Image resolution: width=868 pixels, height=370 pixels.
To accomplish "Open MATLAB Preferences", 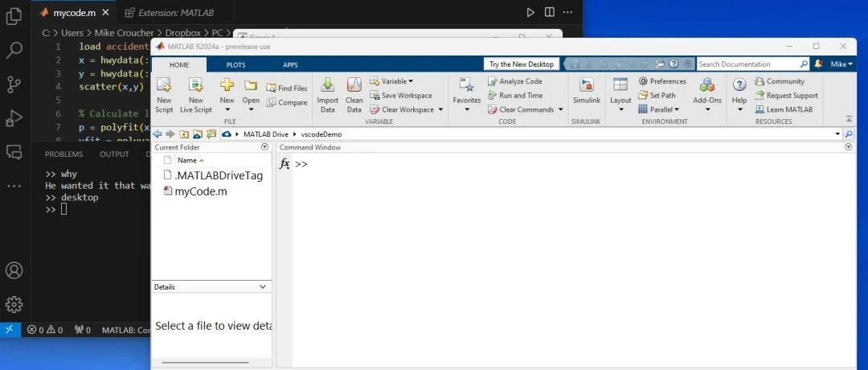I will (662, 81).
